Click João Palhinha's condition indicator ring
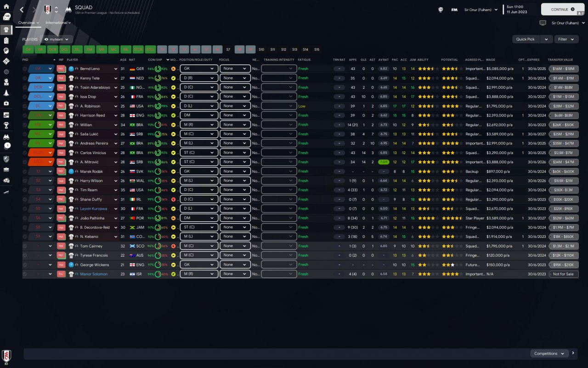Viewport: 588px width, 368px height. click(x=158, y=218)
